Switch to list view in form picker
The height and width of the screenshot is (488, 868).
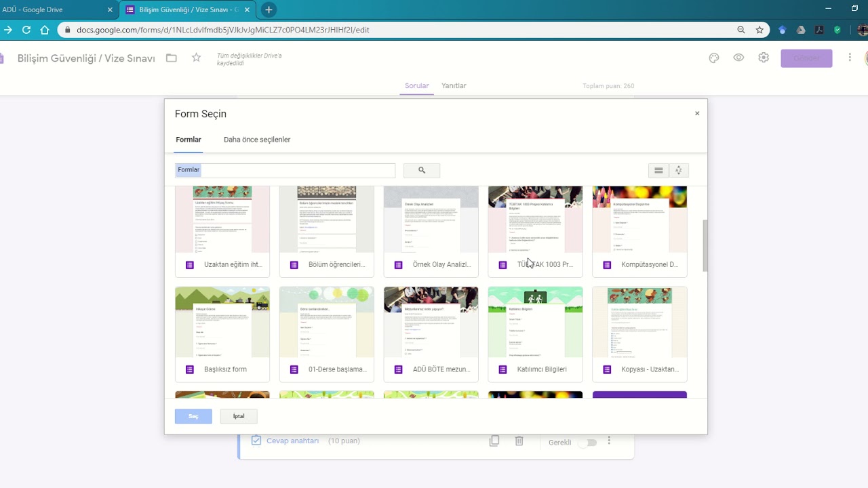(x=658, y=171)
